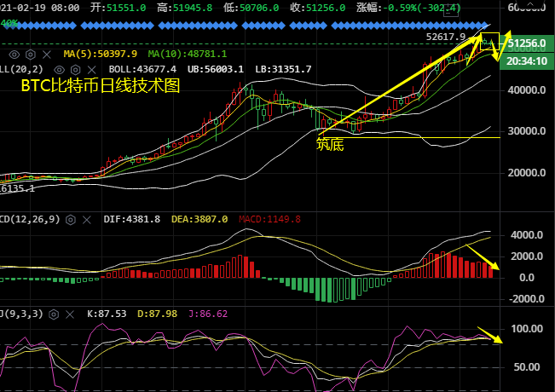Screen dimensions: 555x392
Task: Click the yellow BTC比特币日线技术图 title
Action: tap(100, 86)
